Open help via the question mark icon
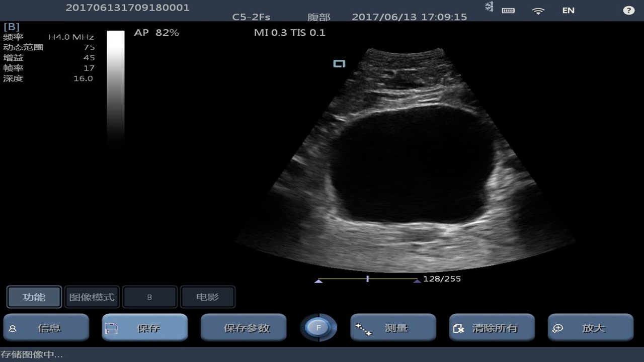Image resolution: width=644 pixels, height=362 pixels. click(628, 10)
